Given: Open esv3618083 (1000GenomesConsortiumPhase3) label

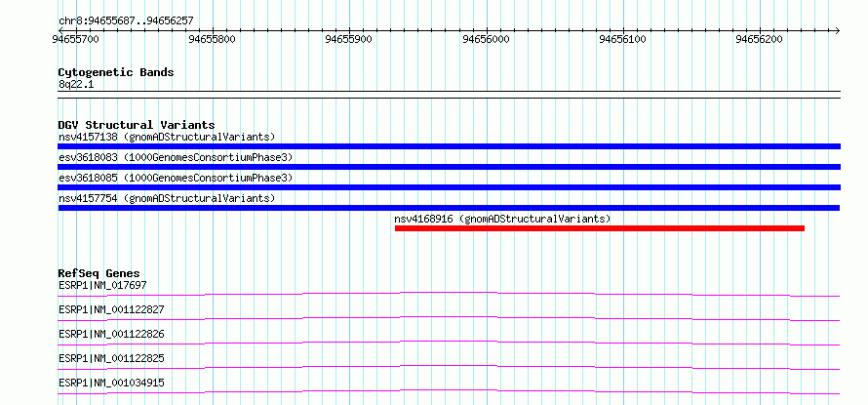Looking at the screenshot, I should coord(176,157).
